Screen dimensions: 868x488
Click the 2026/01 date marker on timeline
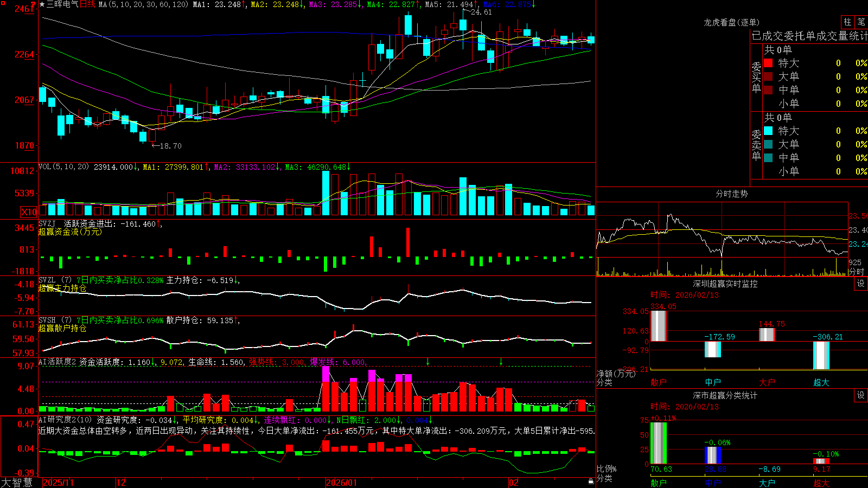coord(341,483)
